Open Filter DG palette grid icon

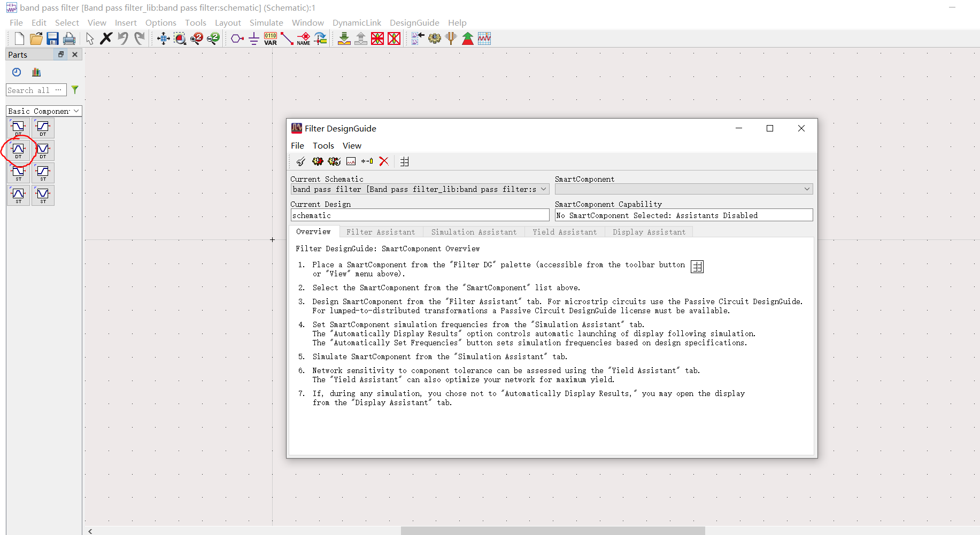pyautogui.click(x=405, y=161)
